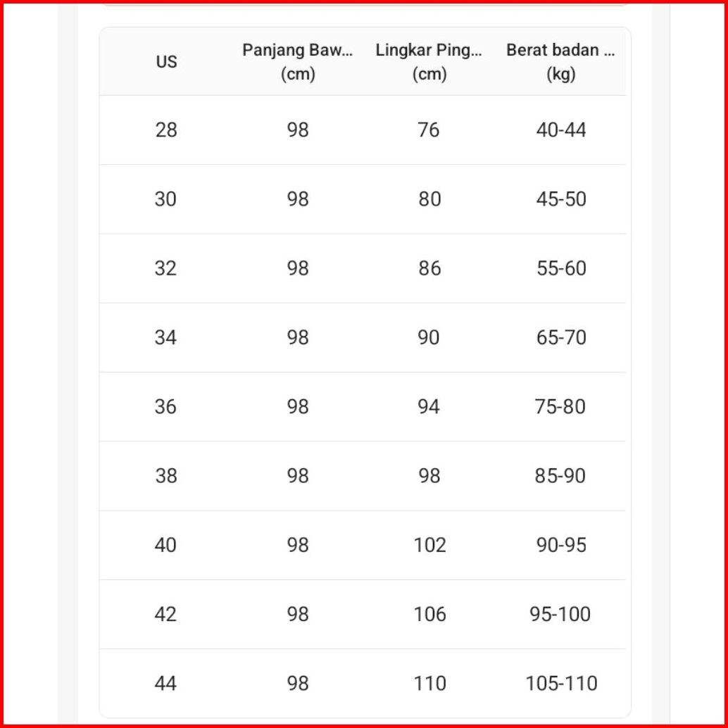Select the US size 44 cell
Viewport: 728px width, 728px height.
point(166,683)
